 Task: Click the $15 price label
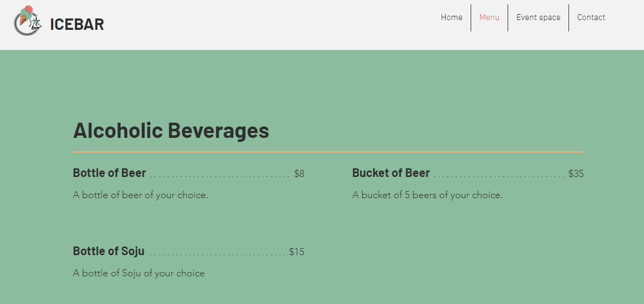(296, 252)
